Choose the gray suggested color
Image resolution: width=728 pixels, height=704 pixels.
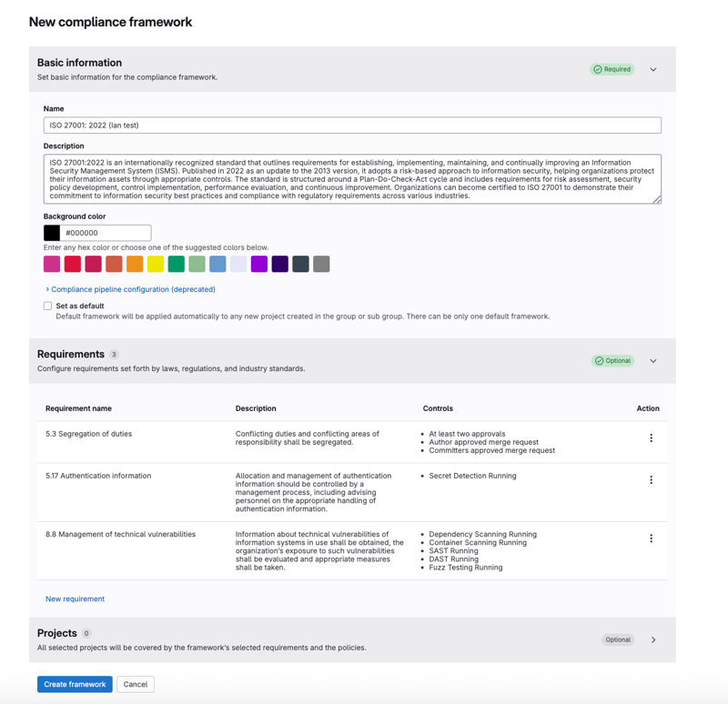[x=321, y=264]
